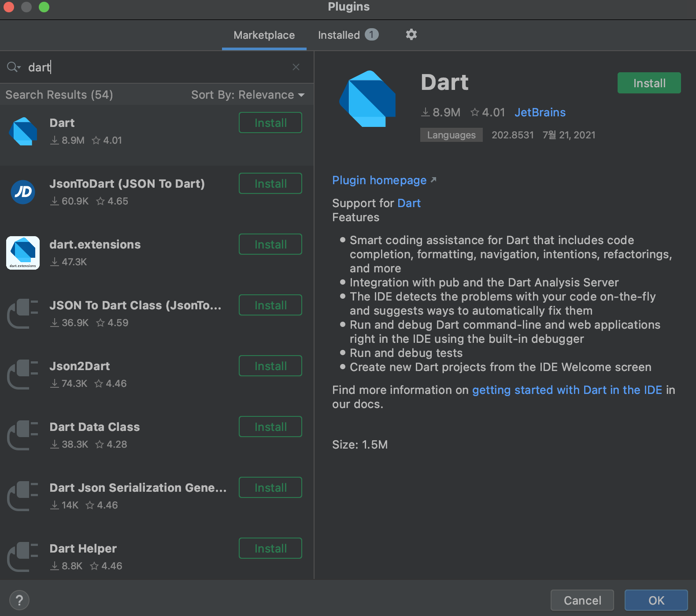Viewport: 696px width, 616px height.
Task: Select JsonToDart (JSON To Dart) title
Action: click(x=127, y=184)
